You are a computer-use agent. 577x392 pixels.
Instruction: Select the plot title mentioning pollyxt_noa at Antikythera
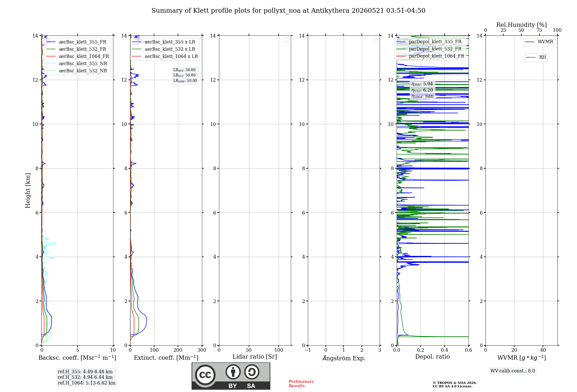point(288,11)
